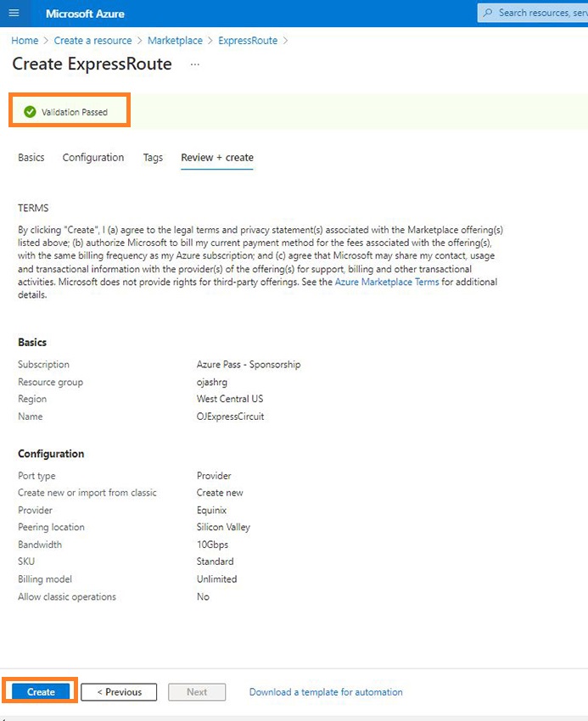588x721 pixels.
Task: Select the Review + create tab
Action: click(217, 158)
